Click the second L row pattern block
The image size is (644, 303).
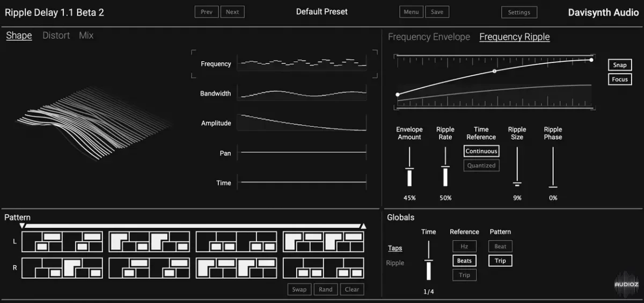point(149,241)
